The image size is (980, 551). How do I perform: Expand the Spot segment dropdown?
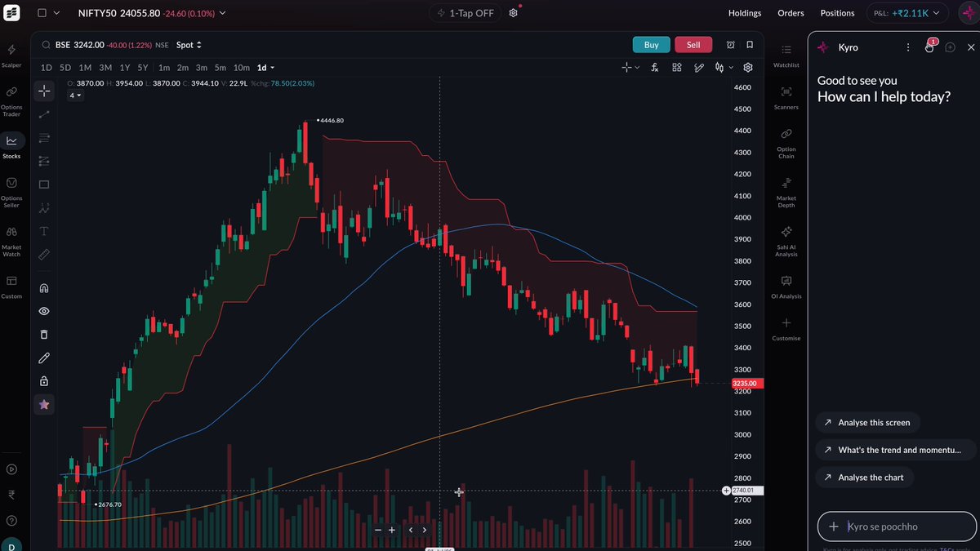pos(189,45)
